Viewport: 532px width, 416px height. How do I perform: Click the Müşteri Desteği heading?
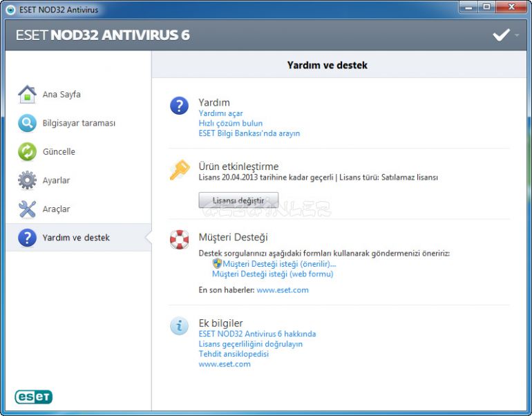click(233, 237)
